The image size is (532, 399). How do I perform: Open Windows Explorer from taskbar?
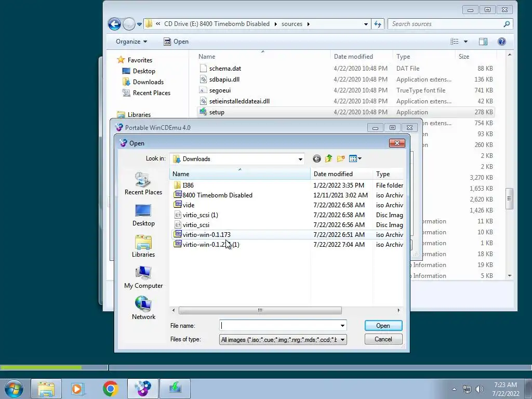46,389
